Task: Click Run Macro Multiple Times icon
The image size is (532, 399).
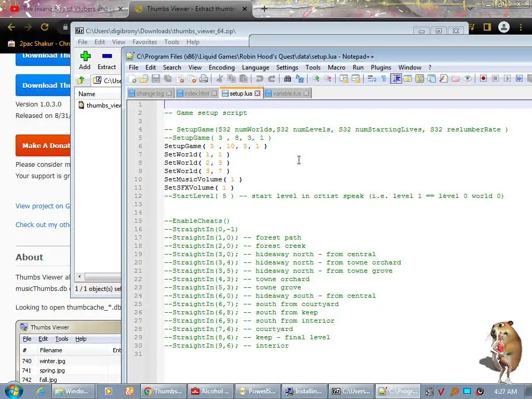Action: 519,79
